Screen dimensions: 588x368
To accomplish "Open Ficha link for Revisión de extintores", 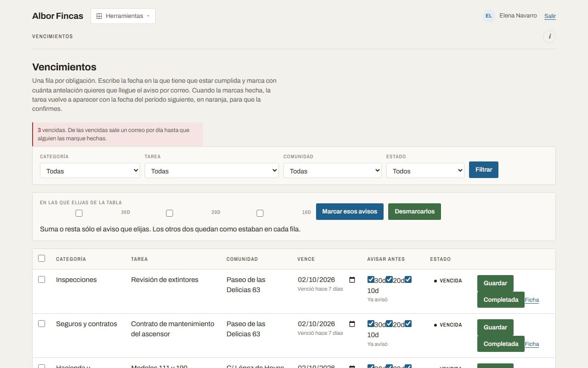I will point(532,300).
